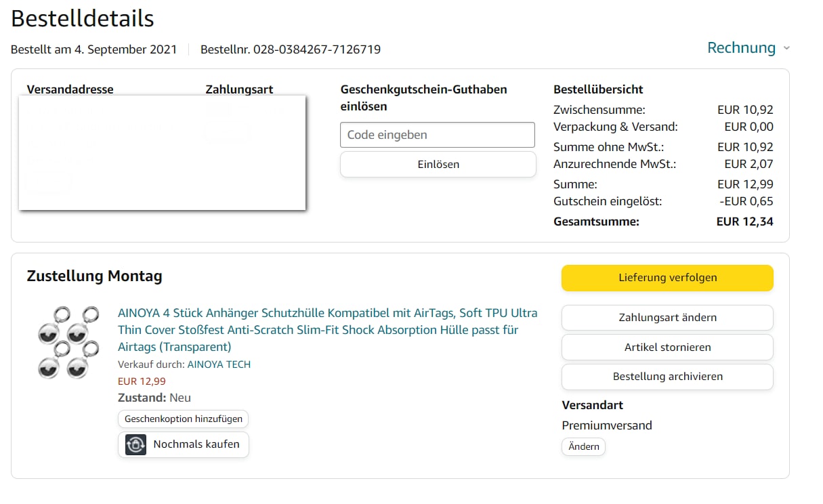Click the buy-again icon beside Nochmals kaufen
The height and width of the screenshot is (504, 823).
135,445
